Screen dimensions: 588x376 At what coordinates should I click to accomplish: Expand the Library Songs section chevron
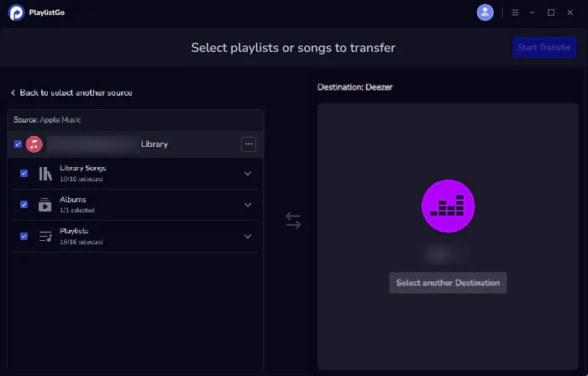(x=248, y=174)
